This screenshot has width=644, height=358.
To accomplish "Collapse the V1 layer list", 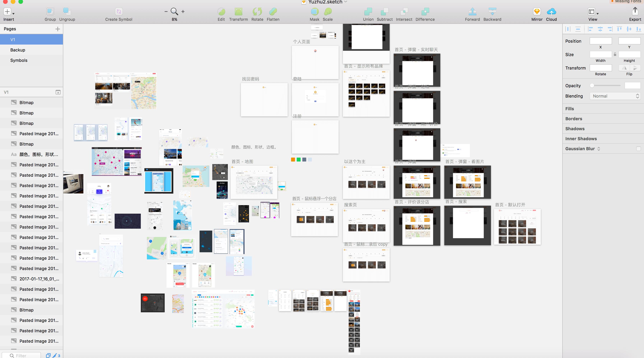I will point(58,92).
